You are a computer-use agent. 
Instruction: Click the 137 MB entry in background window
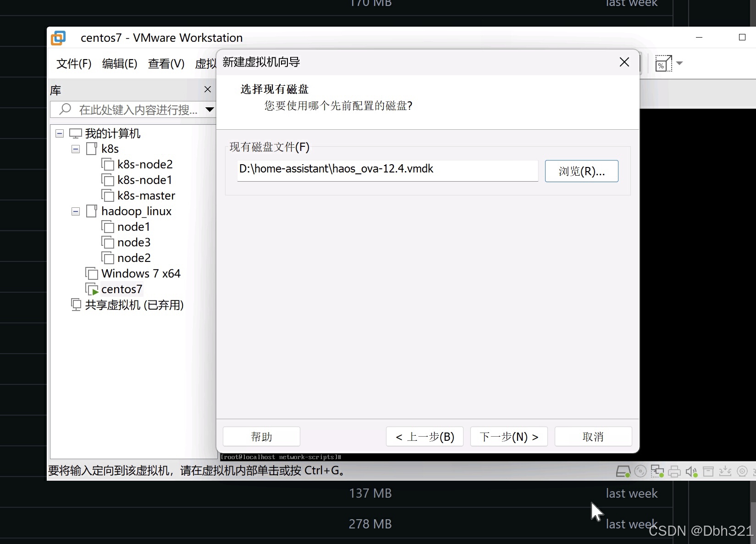(x=370, y=494)
